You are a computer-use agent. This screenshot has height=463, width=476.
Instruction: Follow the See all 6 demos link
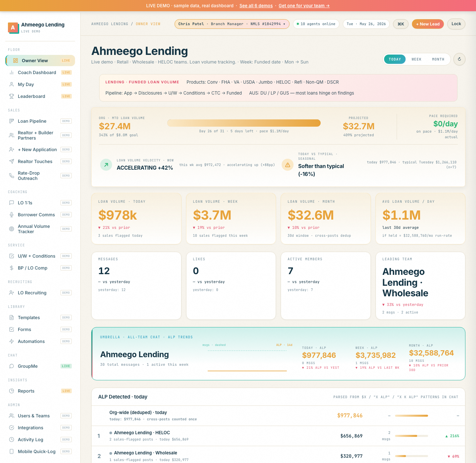point(256,6)
